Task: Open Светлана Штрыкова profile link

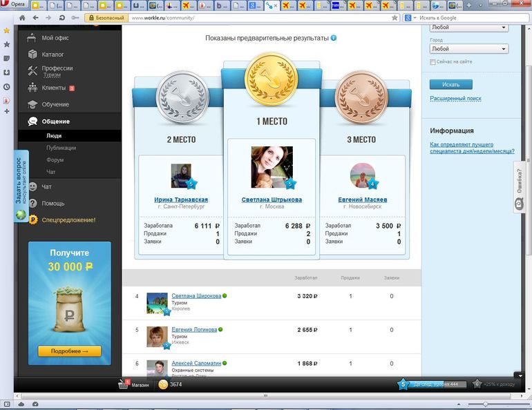Action: (x=272, y=199)
